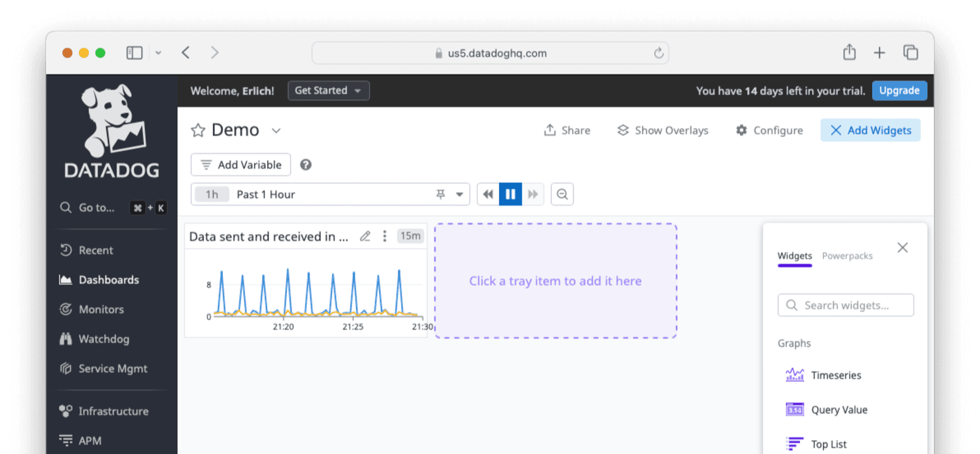Screen dimensions: 980x454
Task: Click the Upgrade button
Action: click(x=899, y=91)
